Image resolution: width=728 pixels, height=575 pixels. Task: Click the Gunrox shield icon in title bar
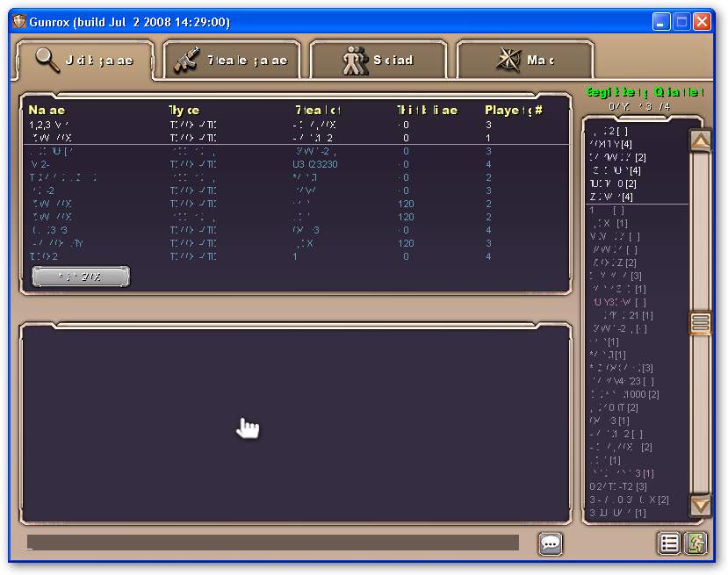click(18, 22)
